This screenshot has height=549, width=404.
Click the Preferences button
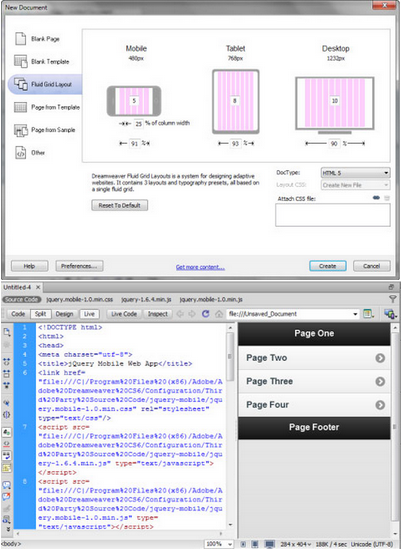click(79, 266)
